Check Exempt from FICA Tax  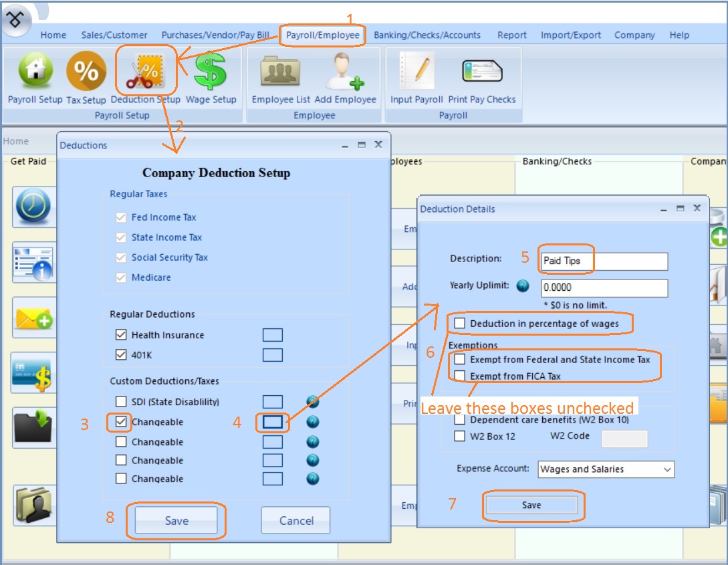[x=460, y=376]
